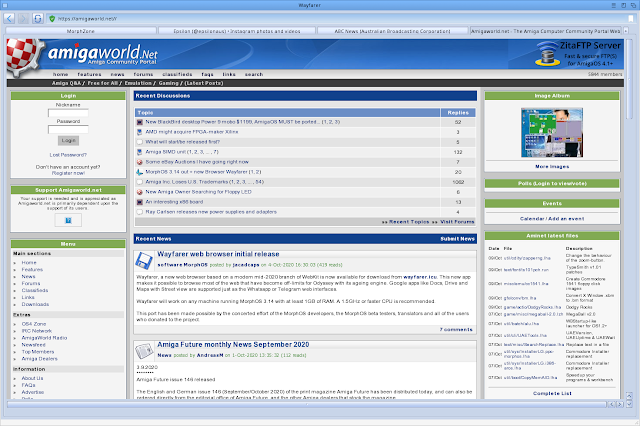The height and width of the screenshot is (426, 640).
Task: Click 'home' in site navigation
Action: (x=60, y=74)
